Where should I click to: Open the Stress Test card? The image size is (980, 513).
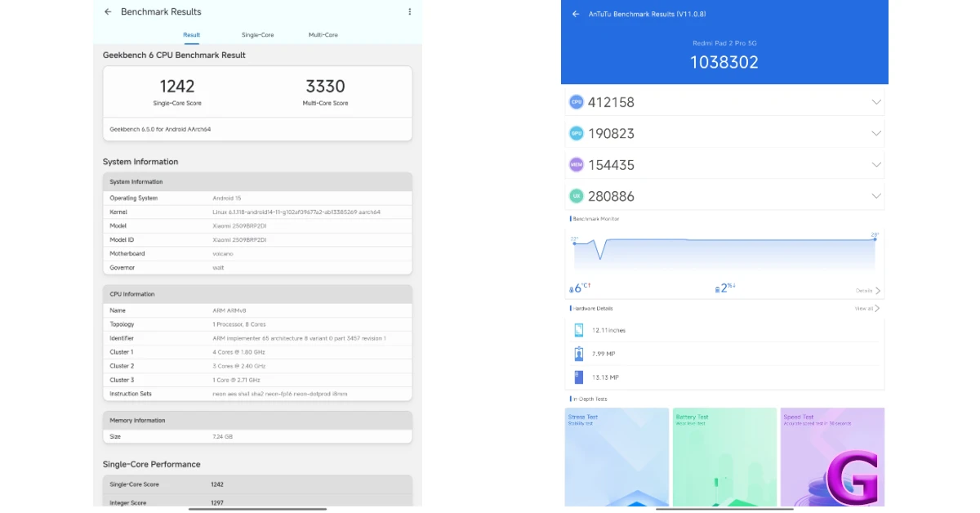click(617, 457)
